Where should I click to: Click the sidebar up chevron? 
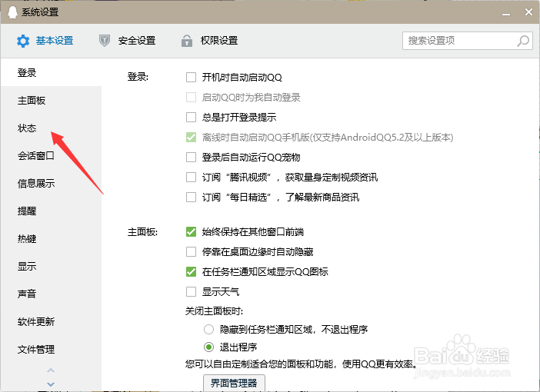(x=51, y=370)
